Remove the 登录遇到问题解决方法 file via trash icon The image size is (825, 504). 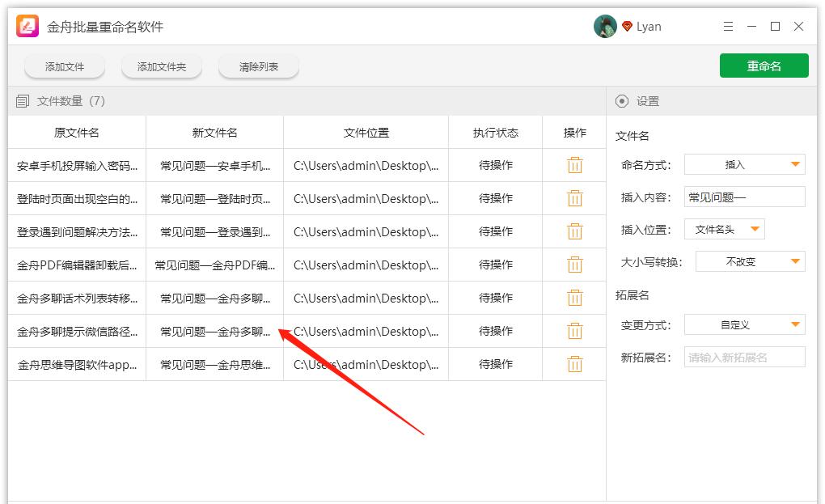[574, 231]
